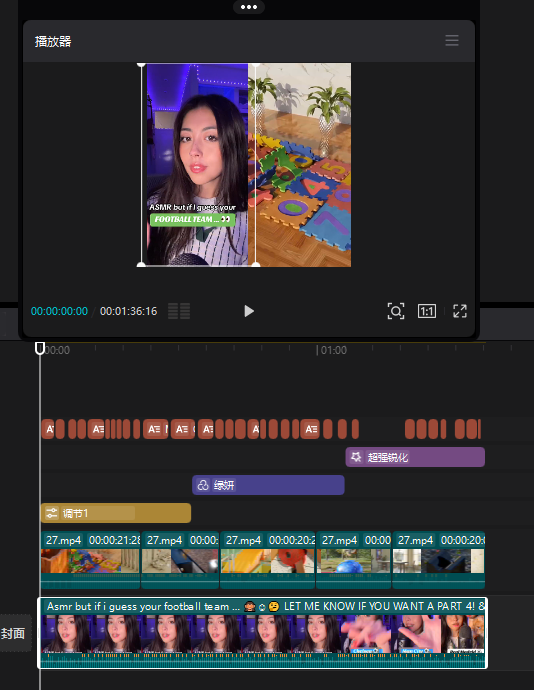This screenshot has width=534, height=690.
Task: Click the playhead marker on the timeline ruler
Action: pyautogui.click(x=40, y=348)
